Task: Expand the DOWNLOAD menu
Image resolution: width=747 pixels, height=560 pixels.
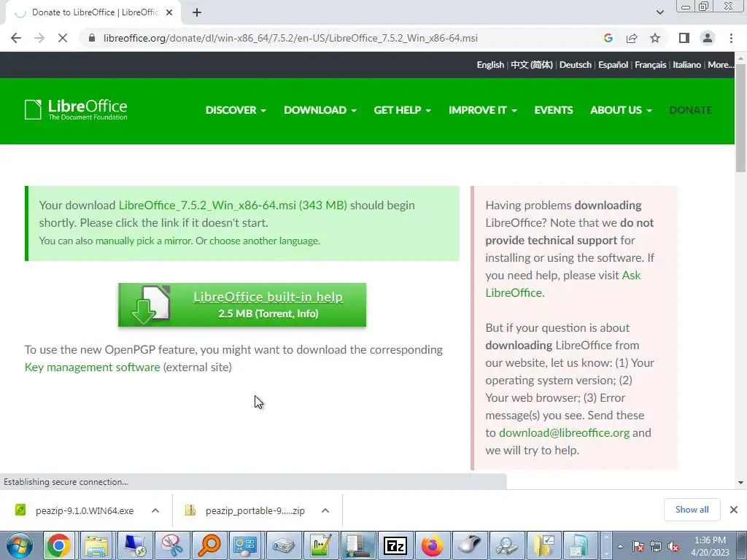Action: (x=320, y=110)
